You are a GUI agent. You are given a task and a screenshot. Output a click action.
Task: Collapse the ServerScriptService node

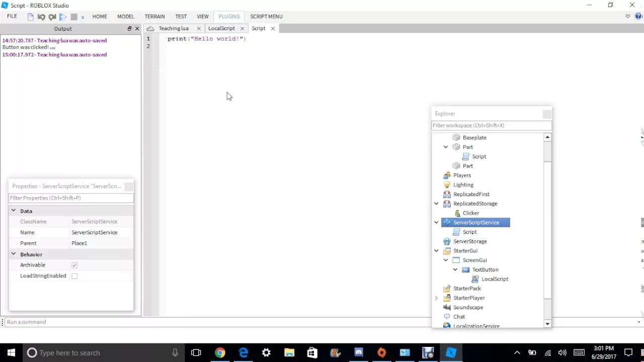tap(436, 223)
